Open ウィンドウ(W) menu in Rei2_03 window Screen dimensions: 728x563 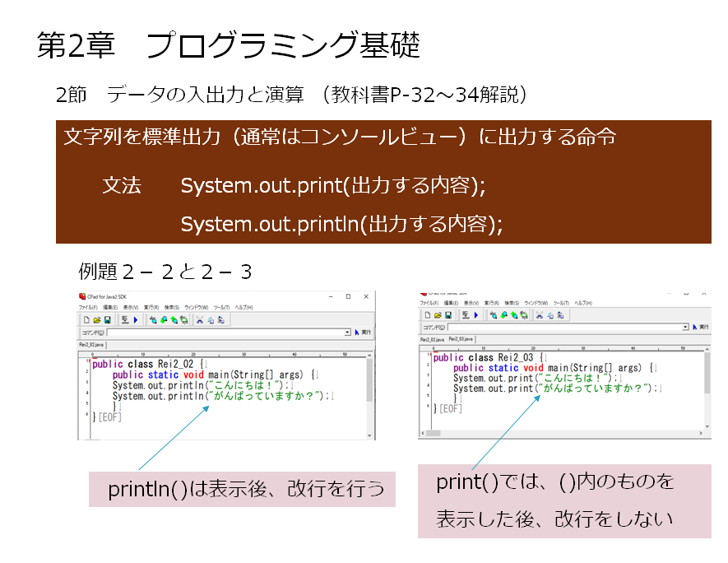[x=536, y=303]
